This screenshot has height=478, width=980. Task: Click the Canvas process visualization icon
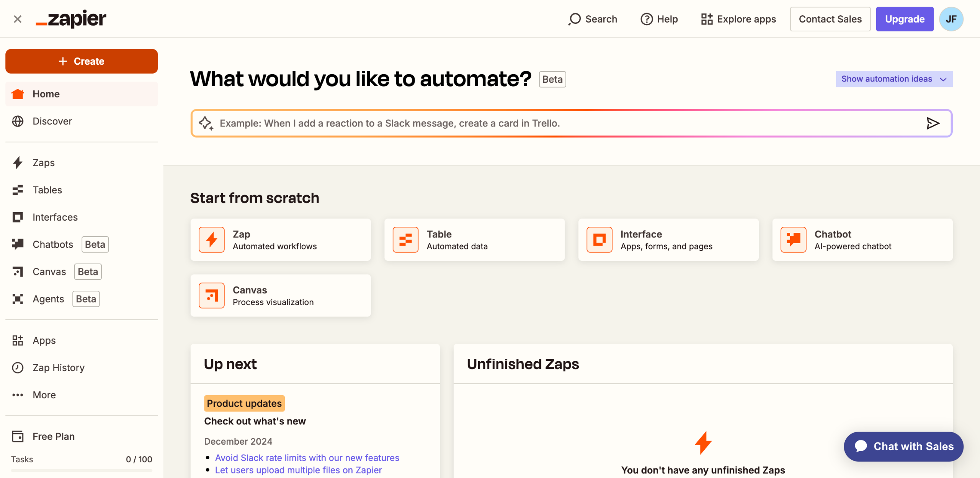[211, 296]
